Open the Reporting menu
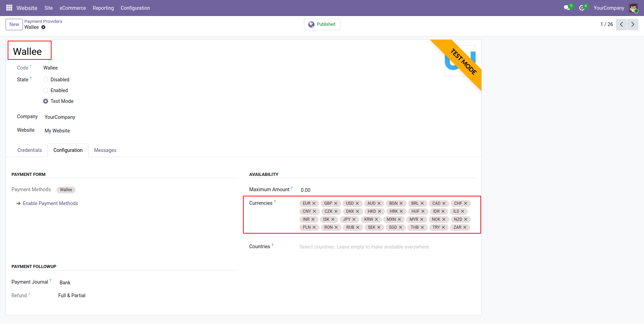Image resolution: width=644 pixels, height=324 pixels. coord(103,8)
